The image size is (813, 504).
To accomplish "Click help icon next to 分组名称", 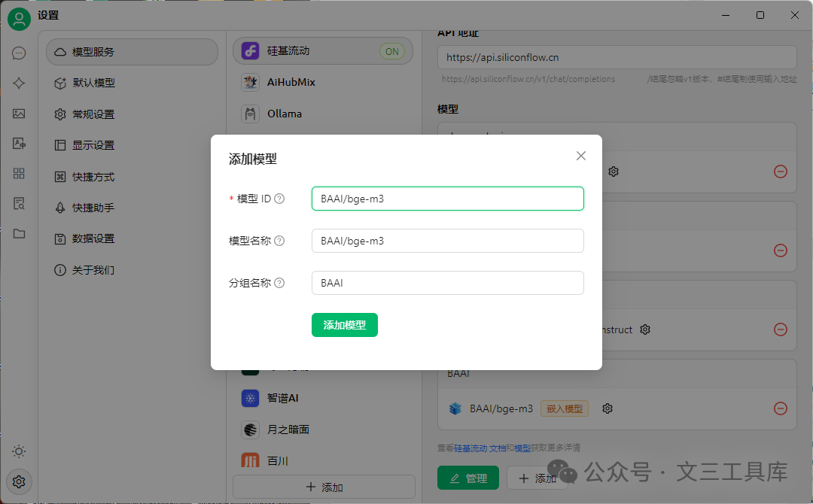I will tap(279, 283).
